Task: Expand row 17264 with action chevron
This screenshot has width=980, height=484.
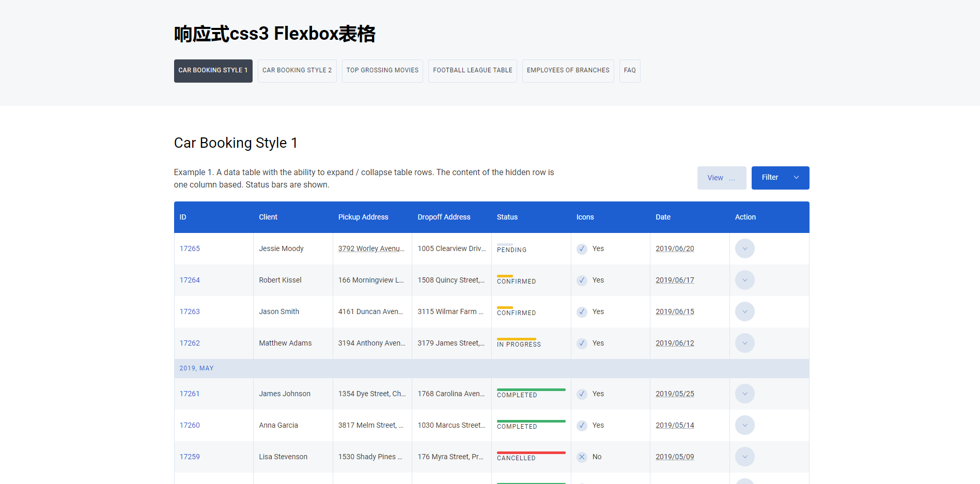Action: (744, 280)
